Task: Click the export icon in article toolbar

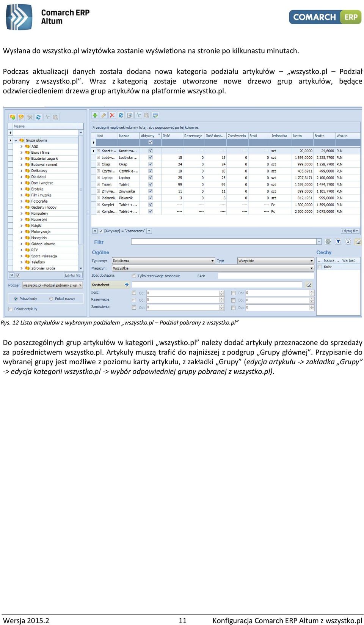Action: (130, 115)
